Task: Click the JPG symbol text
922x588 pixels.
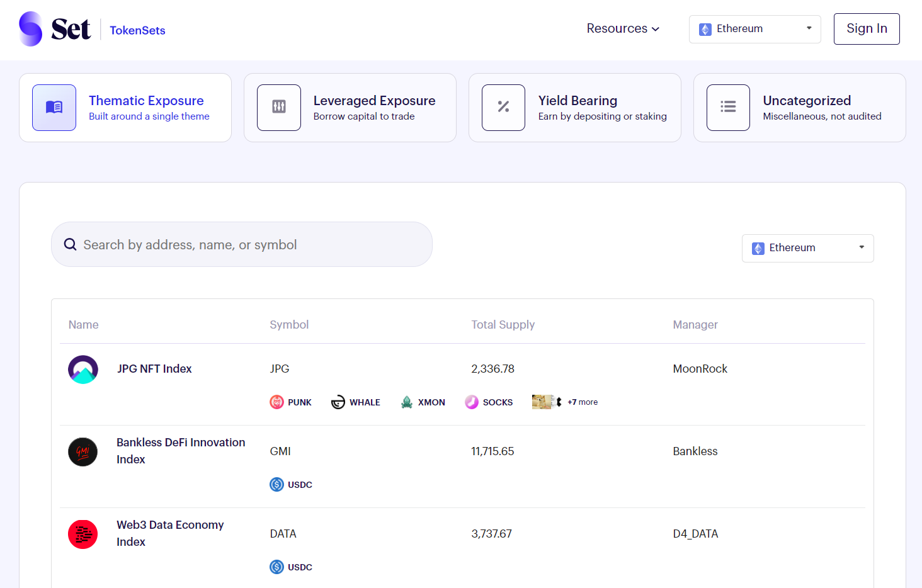Action: click(280, 369)
